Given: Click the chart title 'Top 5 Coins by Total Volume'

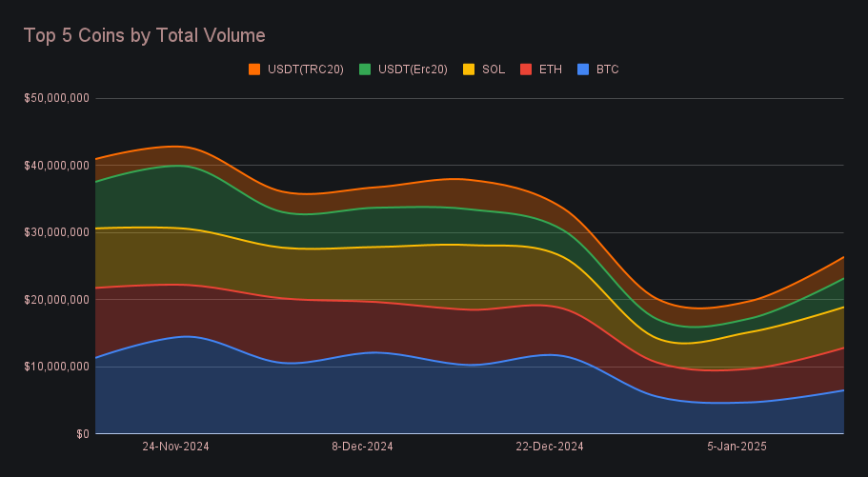Looking at the screenshot, I should pos(144,35).
